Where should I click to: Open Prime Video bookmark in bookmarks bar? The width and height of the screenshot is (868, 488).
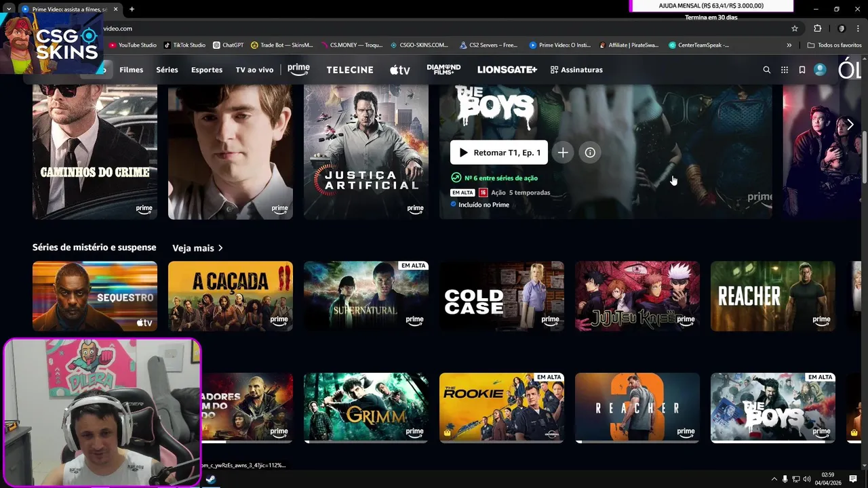(559, 45)
